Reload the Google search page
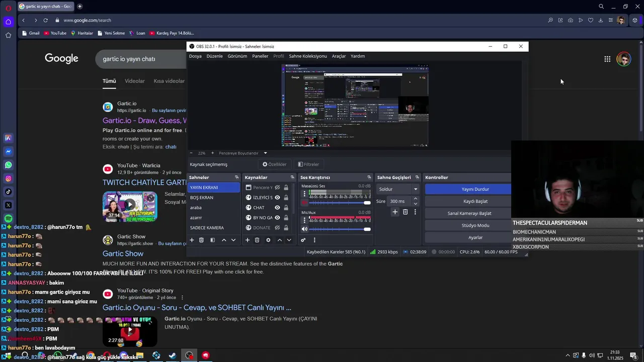The height and width of the screenshot is (362, 644). (x=45, y=20)
